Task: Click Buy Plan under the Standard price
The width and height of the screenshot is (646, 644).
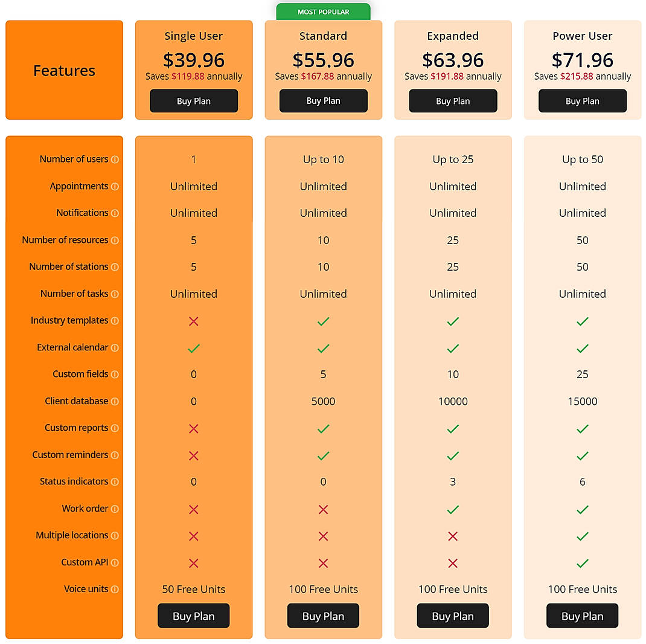Action: pyautogui.click(x=323, y=101)
